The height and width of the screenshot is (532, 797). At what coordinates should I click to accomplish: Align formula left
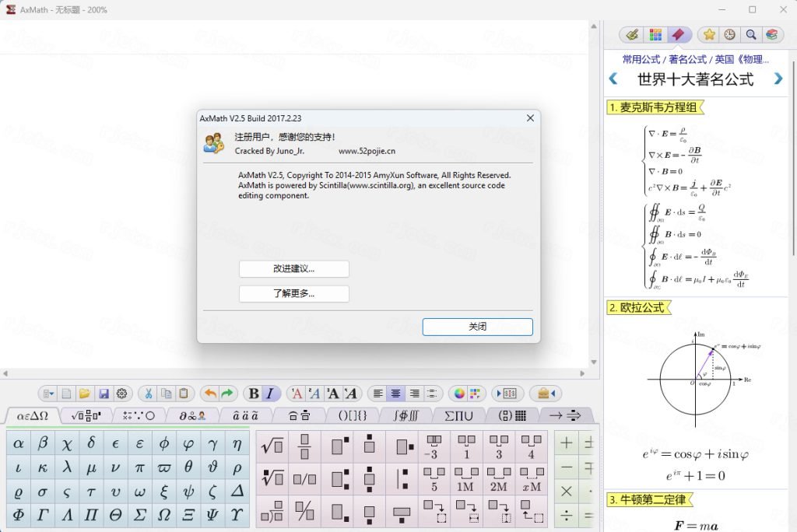(x=377, y=394)
